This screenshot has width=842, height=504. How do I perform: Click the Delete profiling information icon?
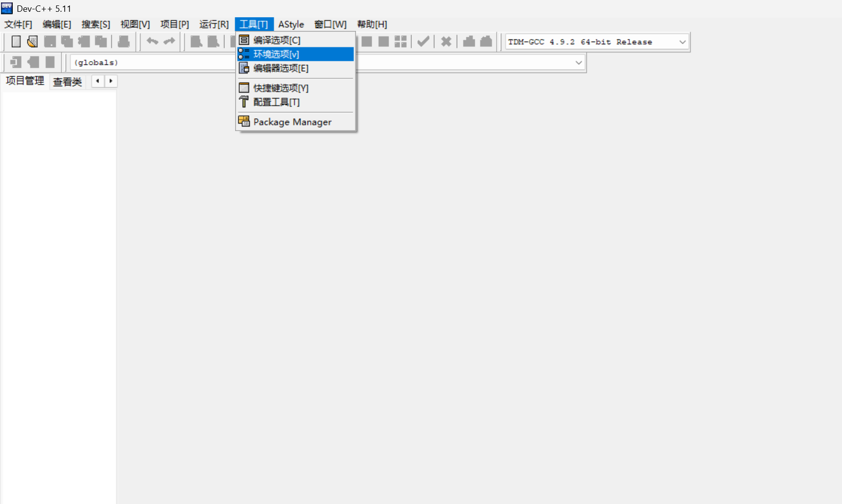pyautogui.click(x=486, y=42)
